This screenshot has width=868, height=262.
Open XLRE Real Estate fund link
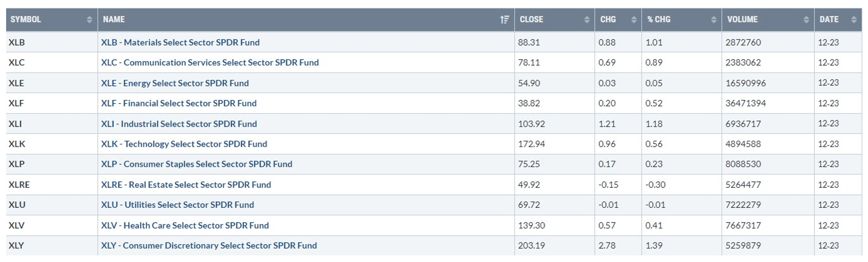pos(186,184)
